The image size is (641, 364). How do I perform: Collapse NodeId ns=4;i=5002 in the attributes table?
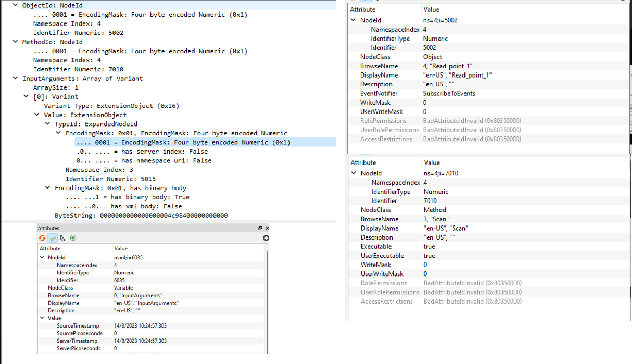pos(353,20)
